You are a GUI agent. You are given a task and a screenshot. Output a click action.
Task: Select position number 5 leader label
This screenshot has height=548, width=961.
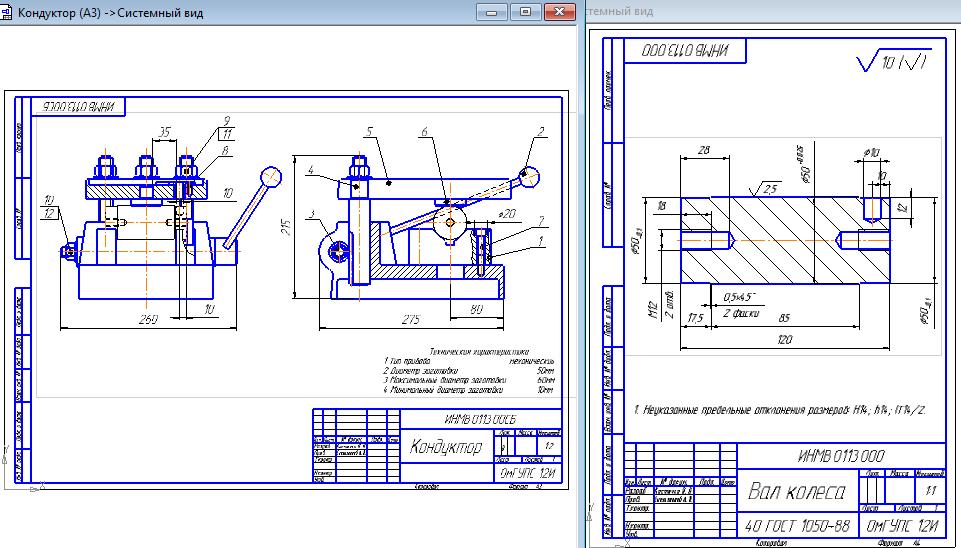pyautogui.click(x=369, y=132)
